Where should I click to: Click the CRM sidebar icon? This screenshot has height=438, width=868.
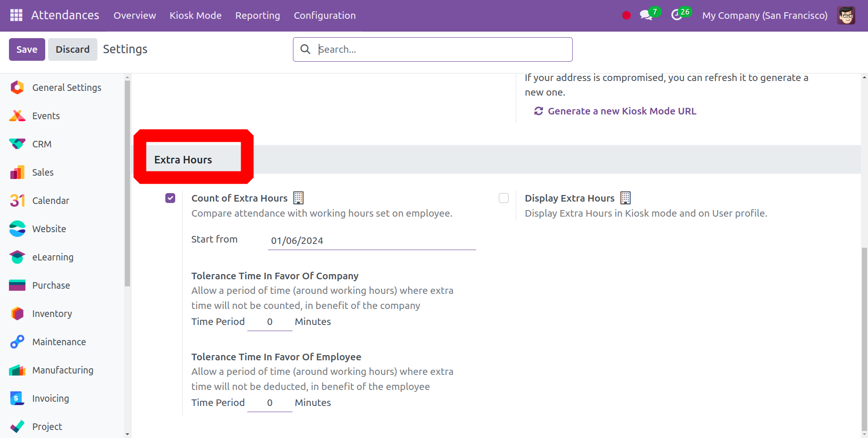click(x=17, y=144)
